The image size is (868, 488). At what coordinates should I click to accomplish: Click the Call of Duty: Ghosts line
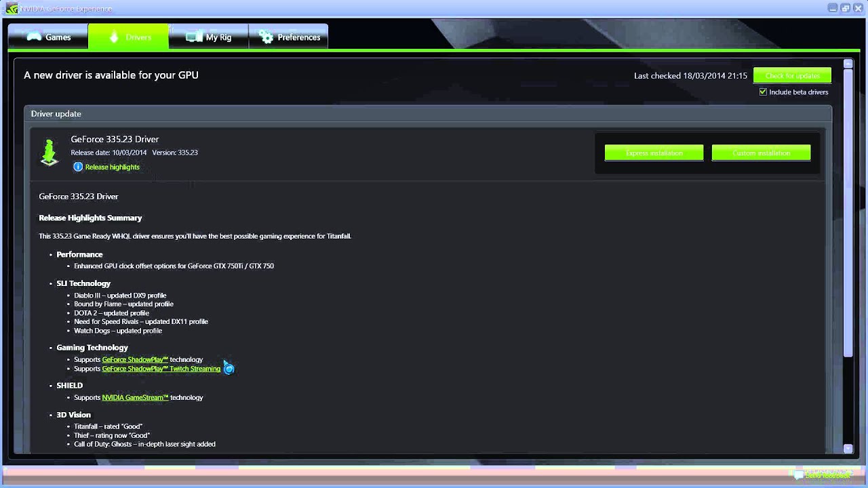click(144, 444)
